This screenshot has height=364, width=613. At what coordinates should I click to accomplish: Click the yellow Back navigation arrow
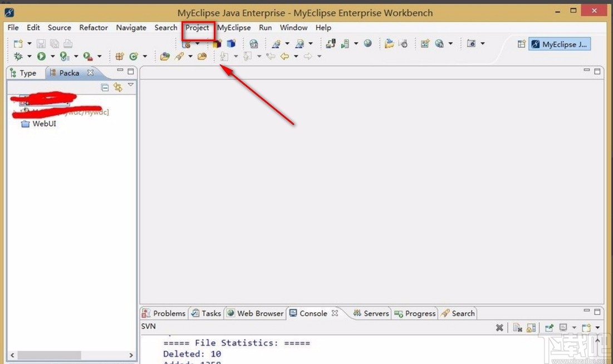[x=285, y=56]
